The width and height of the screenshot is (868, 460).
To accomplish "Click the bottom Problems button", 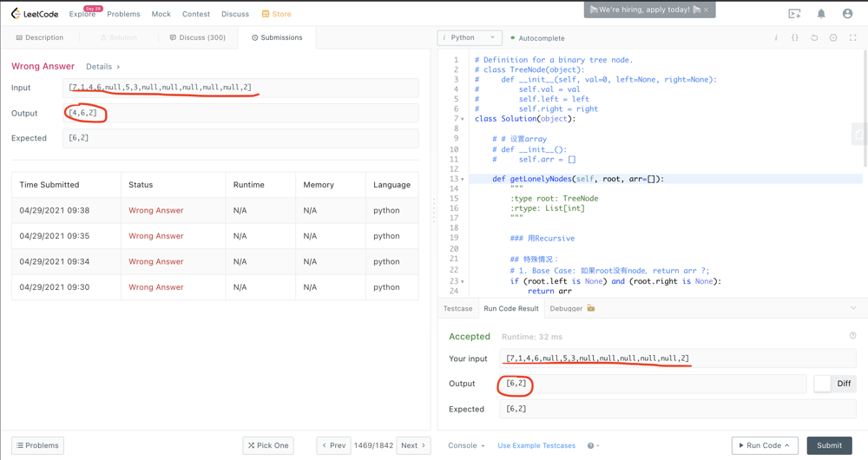I will 37,445.
